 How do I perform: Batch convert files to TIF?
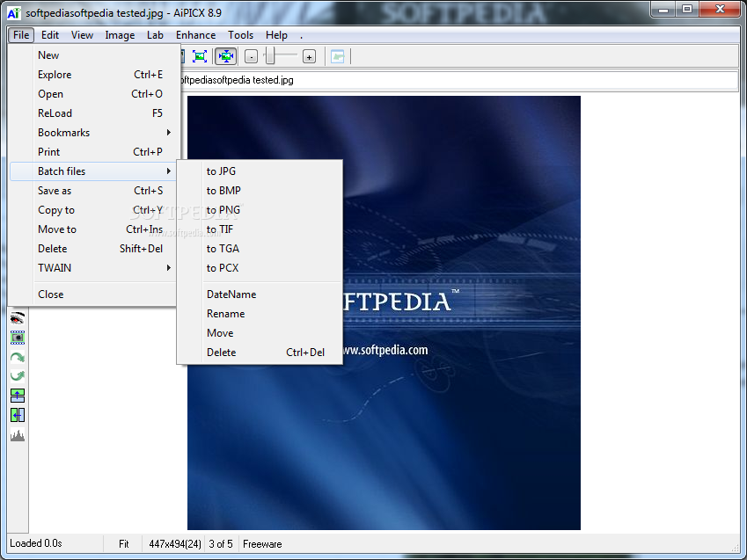[260, 229]
